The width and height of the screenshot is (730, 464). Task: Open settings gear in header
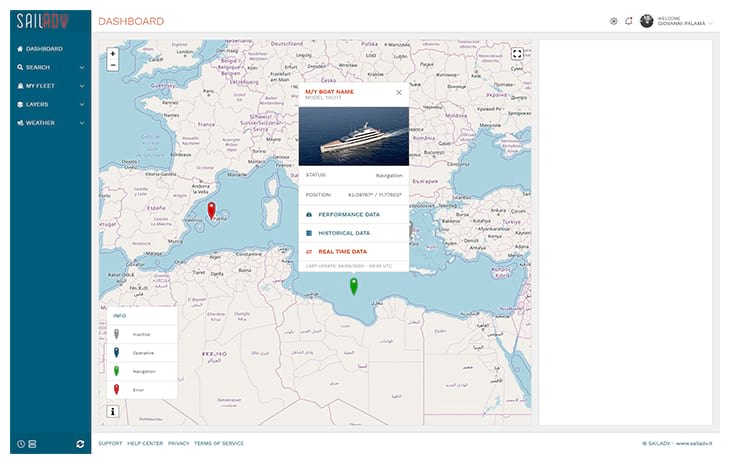click(x=614, y=21)
